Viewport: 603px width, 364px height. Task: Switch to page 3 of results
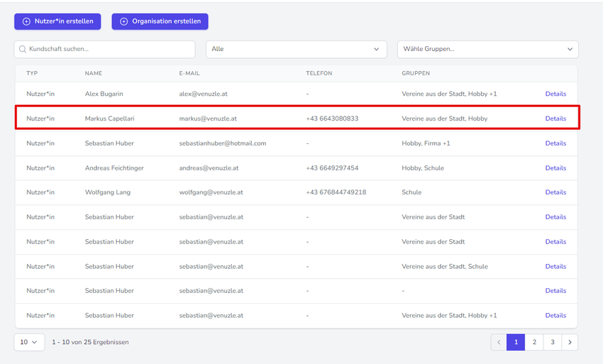(x=552, y=342)
